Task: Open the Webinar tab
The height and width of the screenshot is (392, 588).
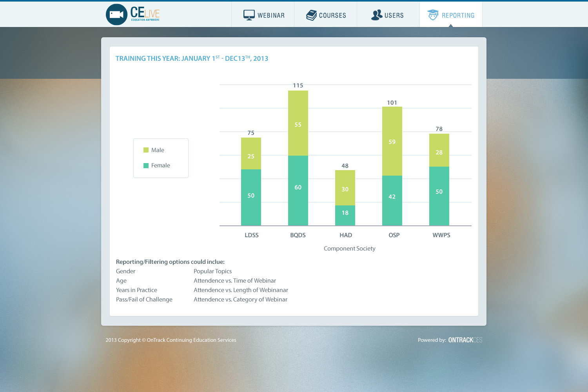Action: pos(271,15)
